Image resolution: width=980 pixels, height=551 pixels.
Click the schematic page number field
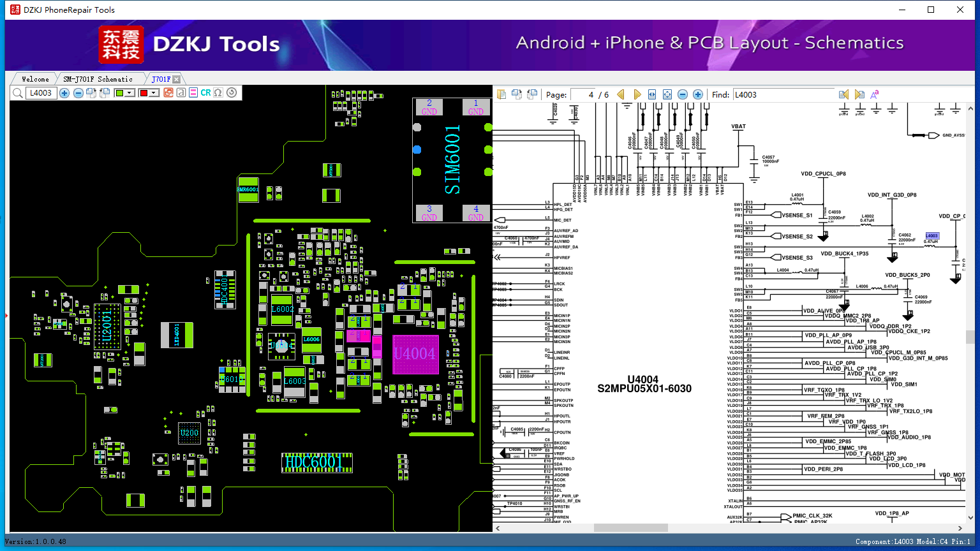click(583, 94)
